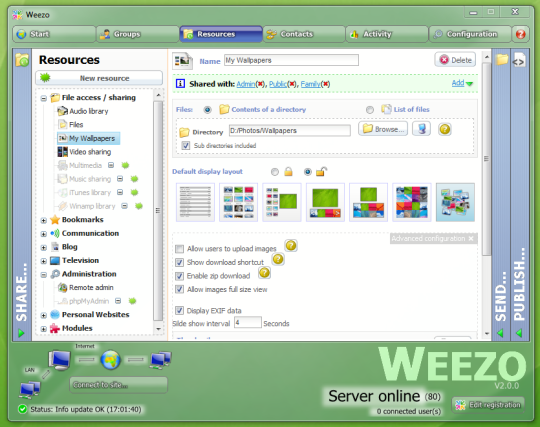Select the locked display layout radio button
Viewport: 540px width, 427px height.
click(274, 171)
